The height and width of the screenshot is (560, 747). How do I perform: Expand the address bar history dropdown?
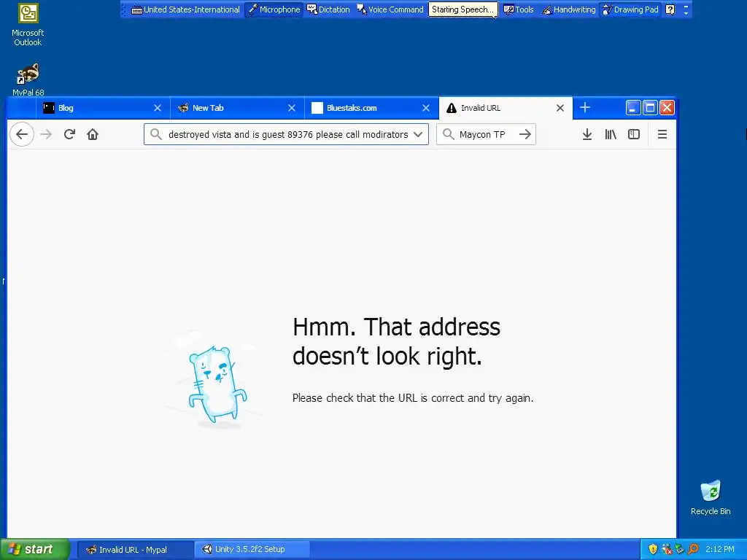418,134
